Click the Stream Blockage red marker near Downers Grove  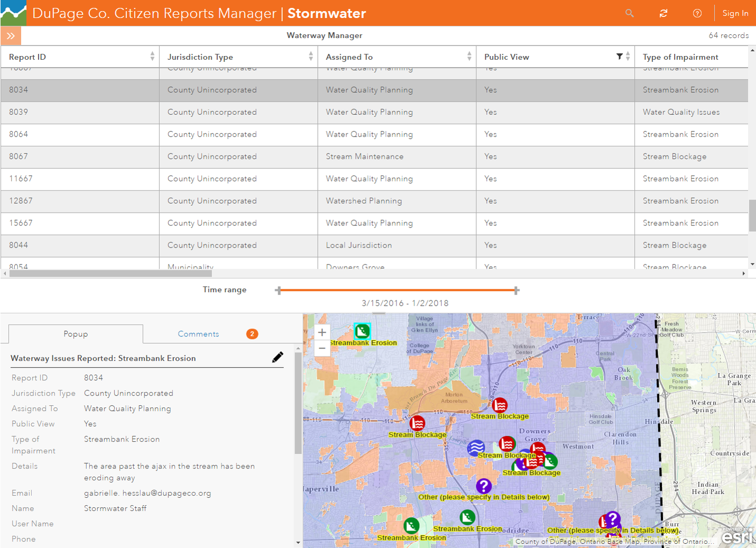point(506,444)
